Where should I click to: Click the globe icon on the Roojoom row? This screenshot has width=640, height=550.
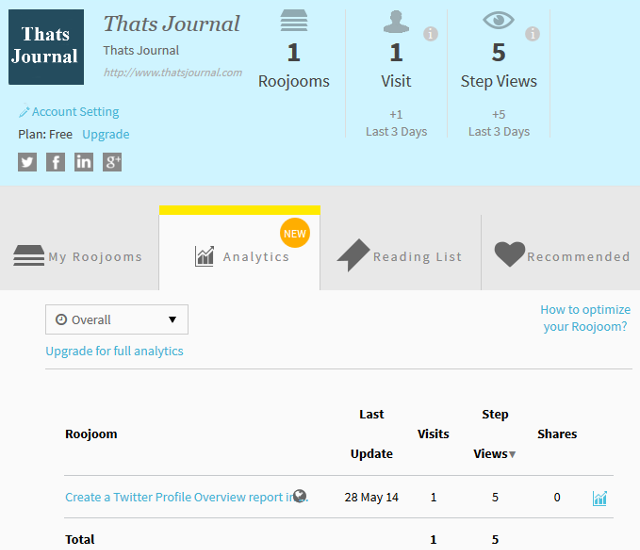(300, 496)
